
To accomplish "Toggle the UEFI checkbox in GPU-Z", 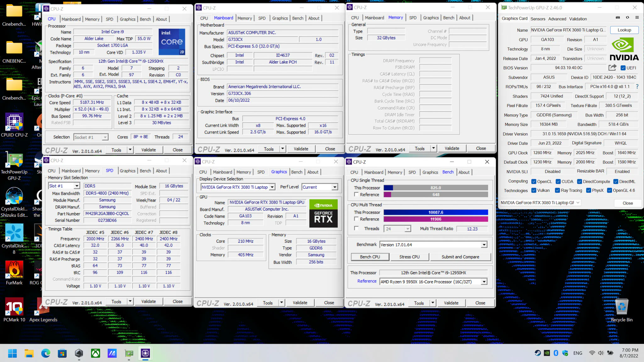I will pyautogui.click(x=623, y=68).
